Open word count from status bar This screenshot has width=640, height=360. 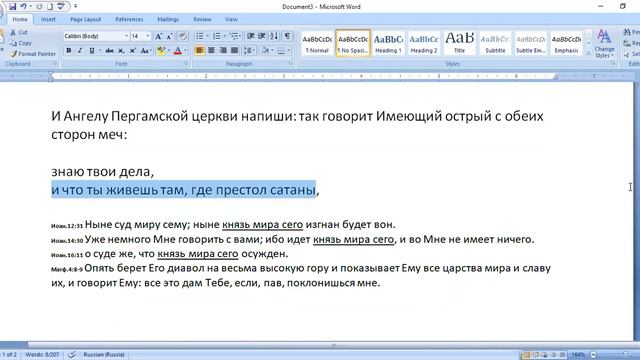(42, 355)
